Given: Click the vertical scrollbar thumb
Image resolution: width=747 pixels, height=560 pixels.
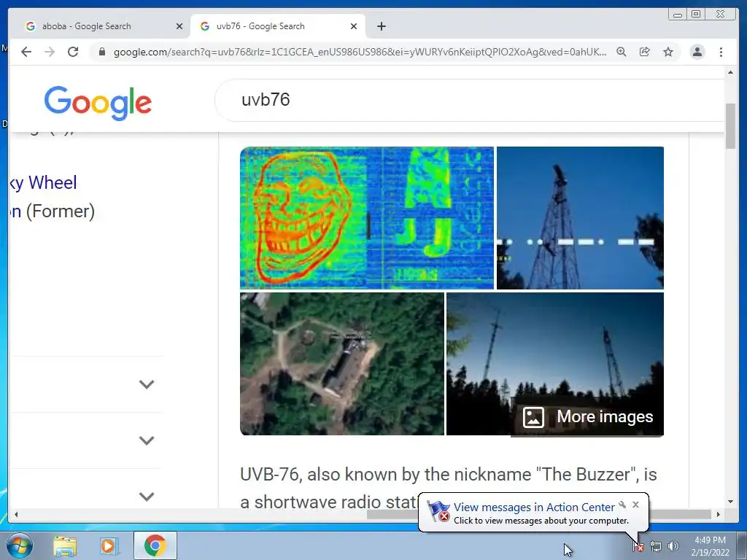Looking at the screenshot, I should pos(730,125).
